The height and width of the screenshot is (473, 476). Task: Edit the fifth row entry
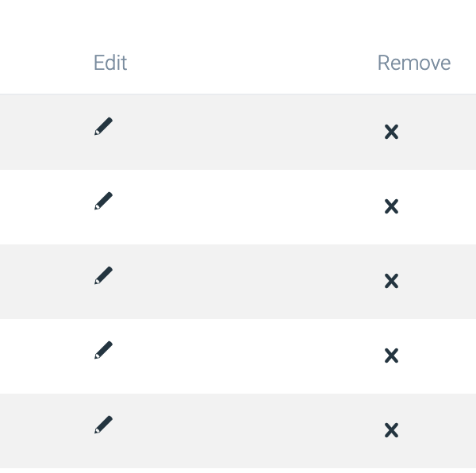(103, 425)
